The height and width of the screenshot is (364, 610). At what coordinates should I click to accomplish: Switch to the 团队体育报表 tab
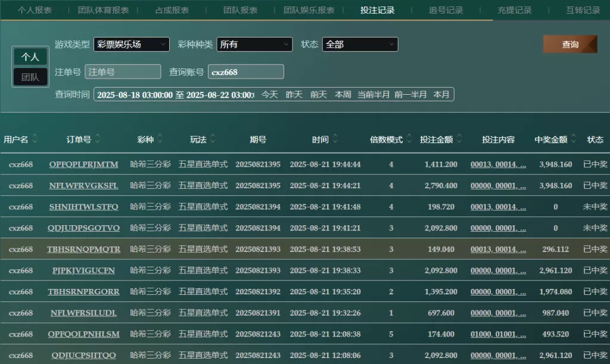(103, 10)
